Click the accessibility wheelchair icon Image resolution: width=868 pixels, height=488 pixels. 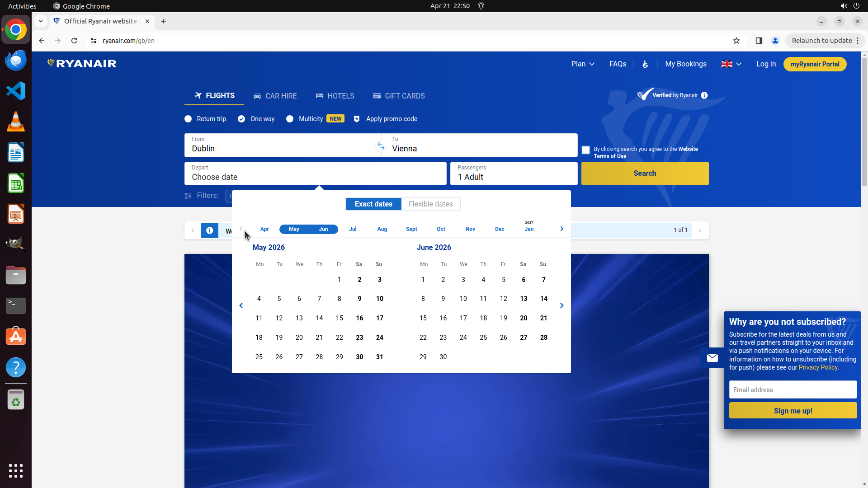[645, 64]
